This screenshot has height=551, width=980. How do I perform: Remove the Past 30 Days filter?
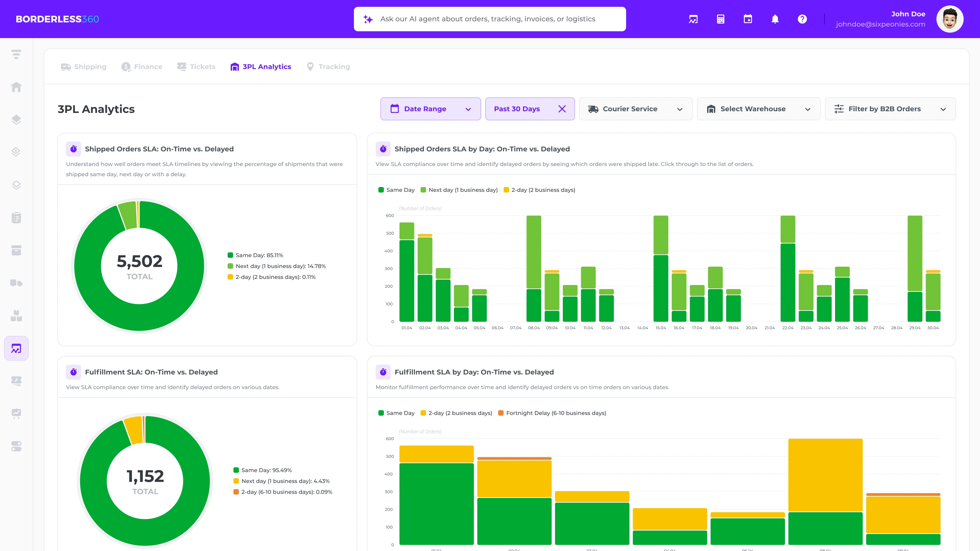click(562, 108)
